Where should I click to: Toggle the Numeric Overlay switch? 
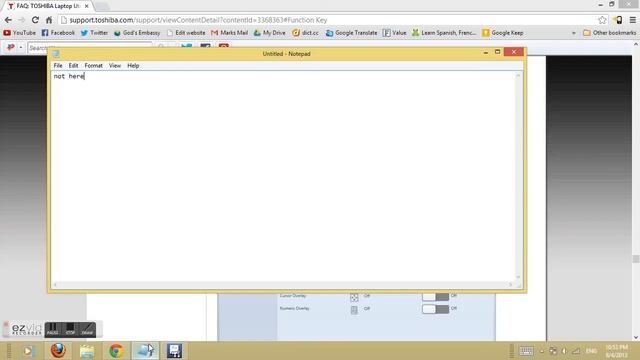click(x=436, y=309)
